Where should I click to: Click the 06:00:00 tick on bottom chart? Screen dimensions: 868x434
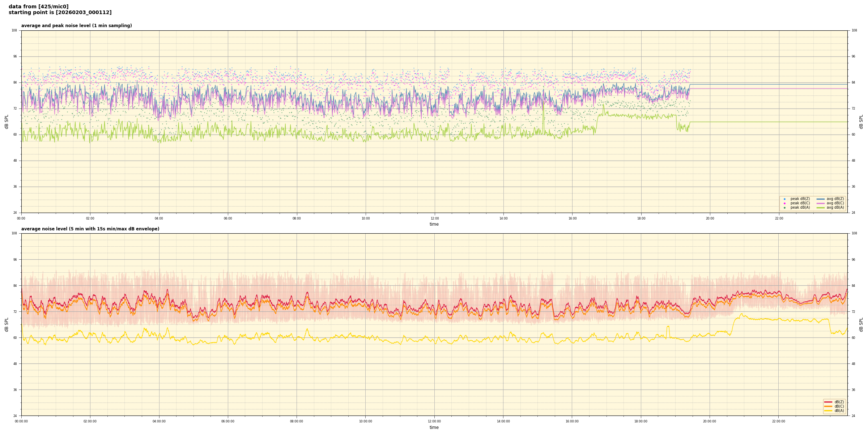pos(228,421)
